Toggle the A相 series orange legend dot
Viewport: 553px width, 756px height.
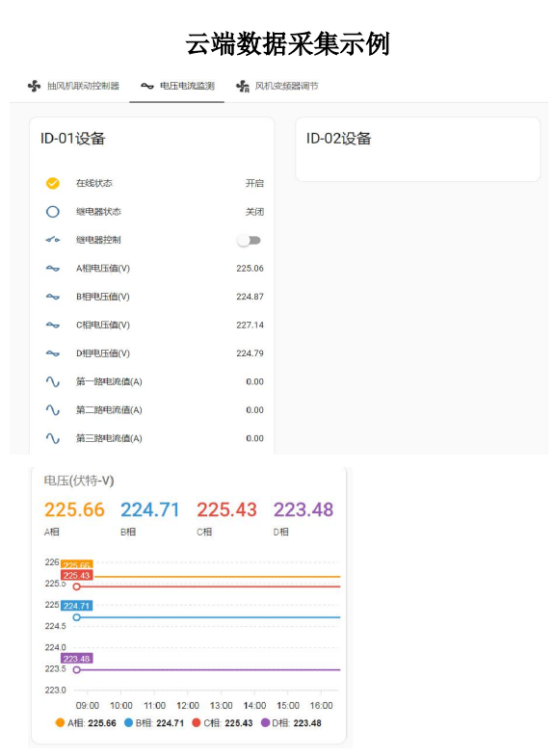click(x=60, y=722)
